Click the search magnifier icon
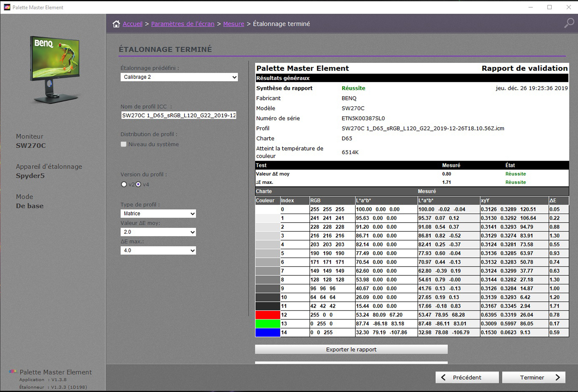Viewport: 578px width, 392px height. pyautogui.click(x=569, y=23)
